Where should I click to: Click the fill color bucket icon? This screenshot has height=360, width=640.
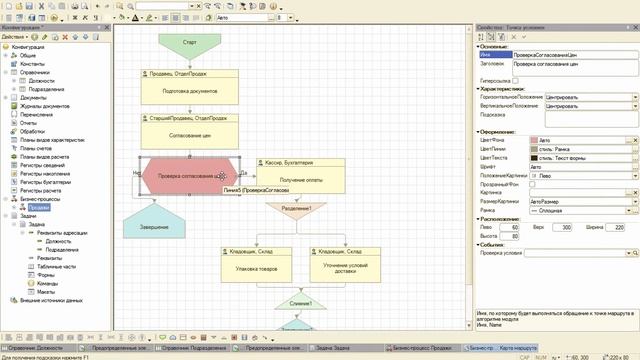click(122, 18)
